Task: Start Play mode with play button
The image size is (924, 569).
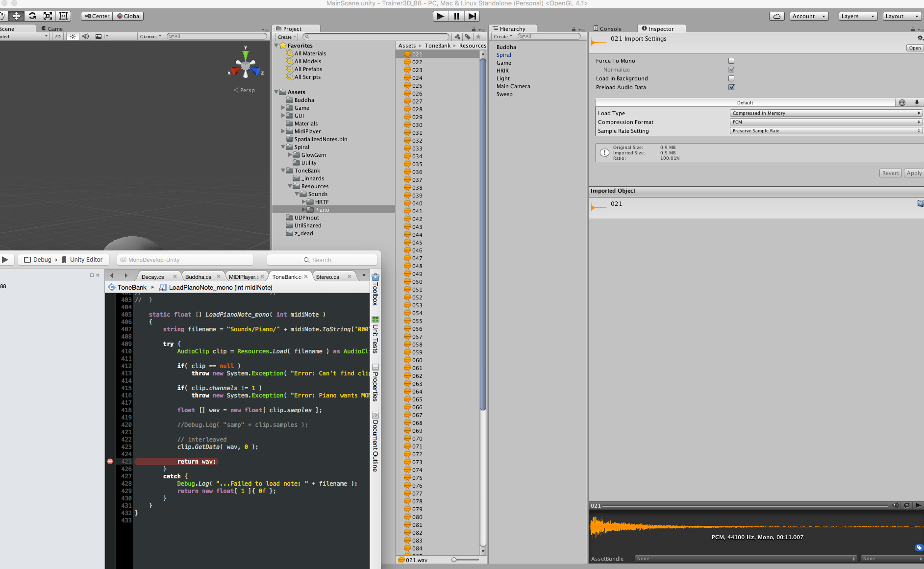Action: click(441, 16)
